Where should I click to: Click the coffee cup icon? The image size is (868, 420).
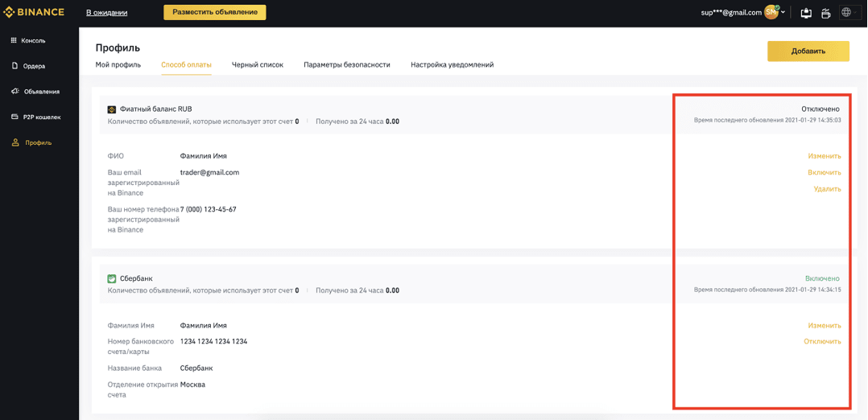825,12
